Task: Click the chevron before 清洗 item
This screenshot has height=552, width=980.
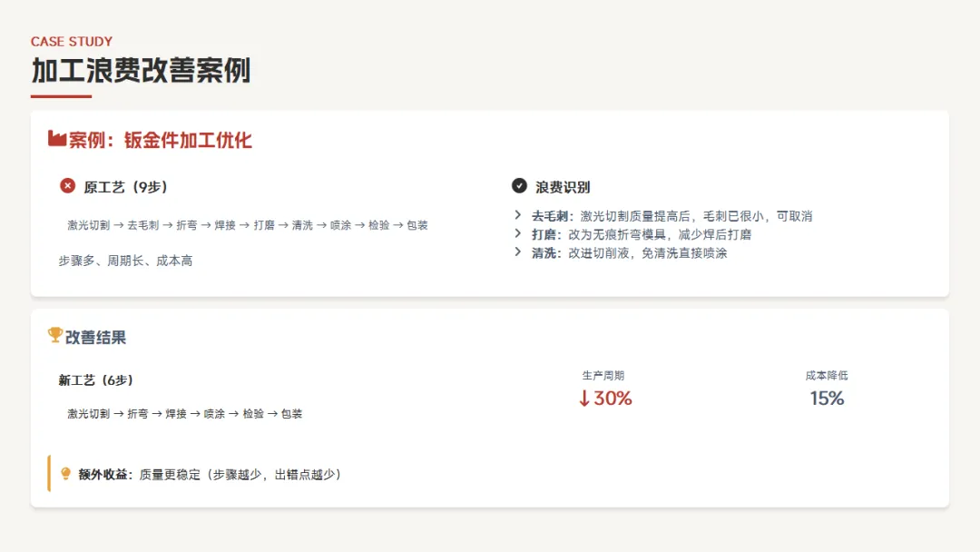Action: [517, 252]
